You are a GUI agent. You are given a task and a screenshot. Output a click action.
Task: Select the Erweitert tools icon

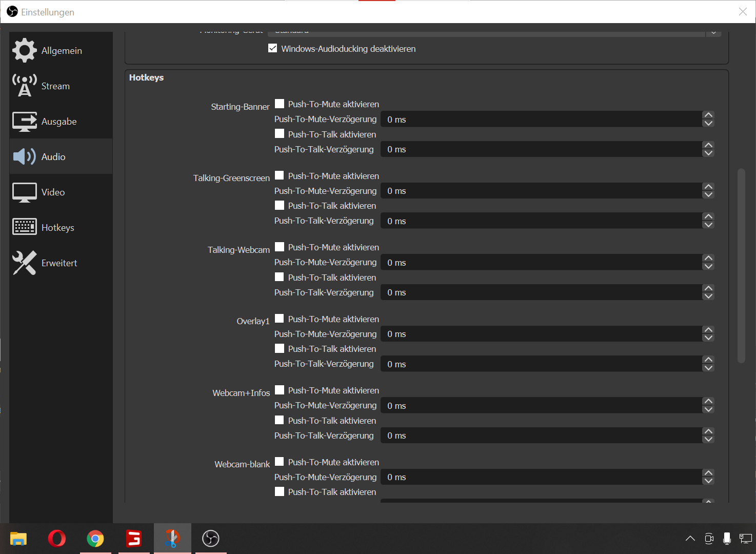(x=24, y=263)
